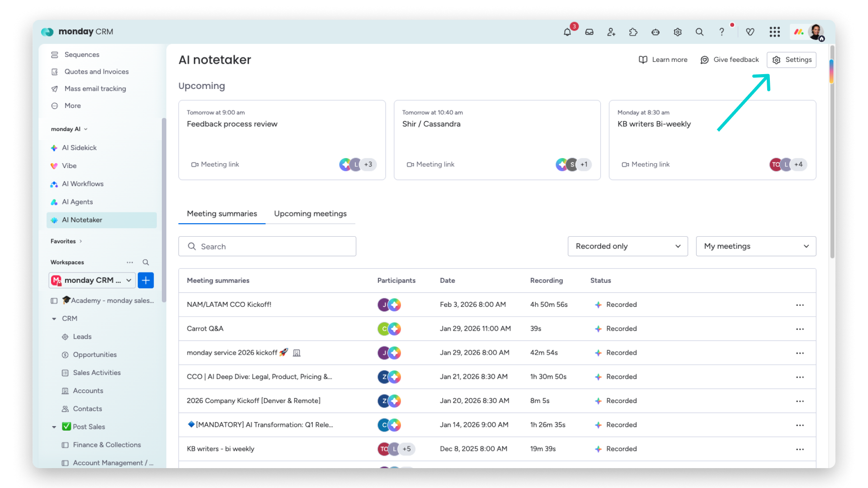Collapse the Post Sales folder

click(54, 427)
